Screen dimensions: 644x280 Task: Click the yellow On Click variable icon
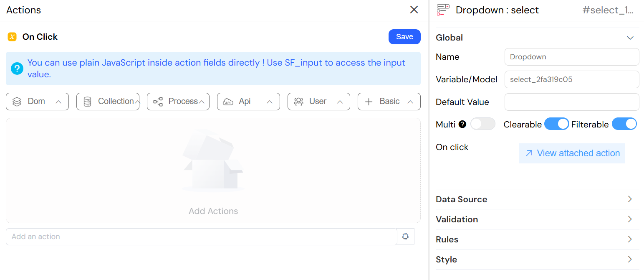[x=12, y=37]
